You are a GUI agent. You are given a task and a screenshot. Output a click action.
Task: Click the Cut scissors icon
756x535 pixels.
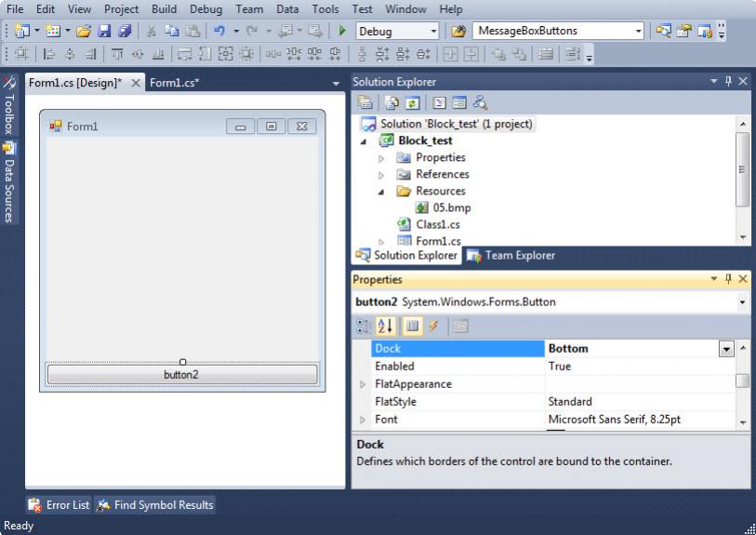point(151,32)
